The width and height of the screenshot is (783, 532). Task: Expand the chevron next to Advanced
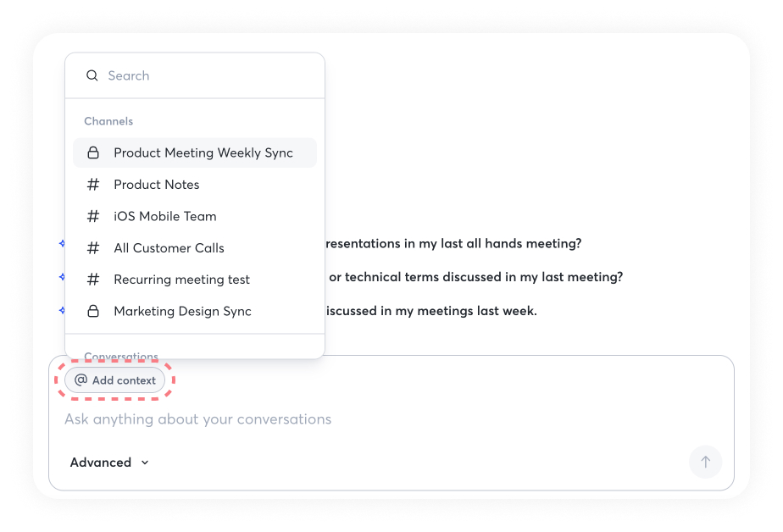pos(145,463)
